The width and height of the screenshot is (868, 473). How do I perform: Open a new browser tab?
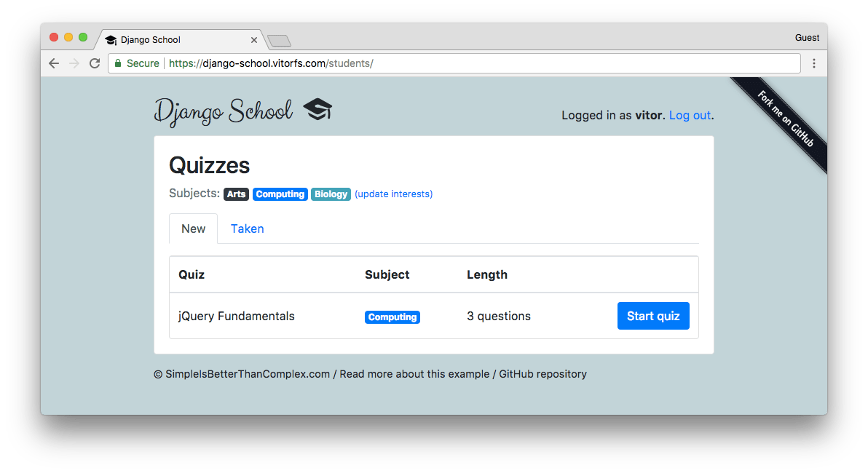pyautogui.click(x=279, y=40)
